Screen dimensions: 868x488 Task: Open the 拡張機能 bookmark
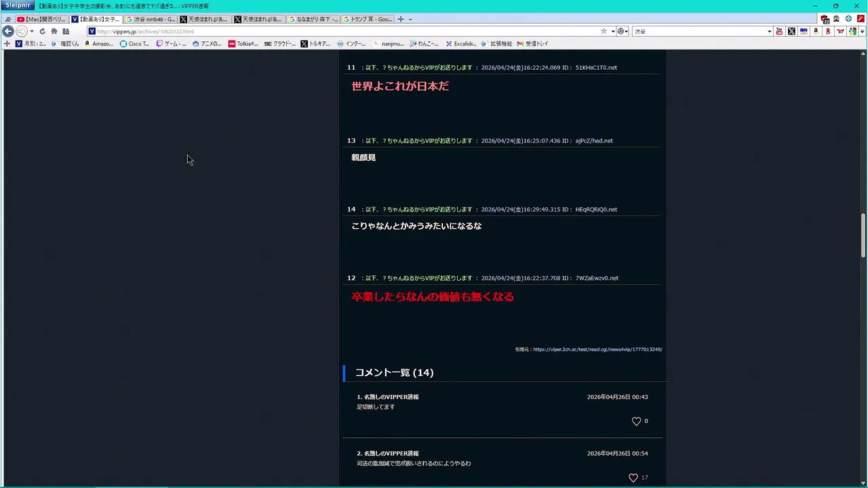(496, 43)
